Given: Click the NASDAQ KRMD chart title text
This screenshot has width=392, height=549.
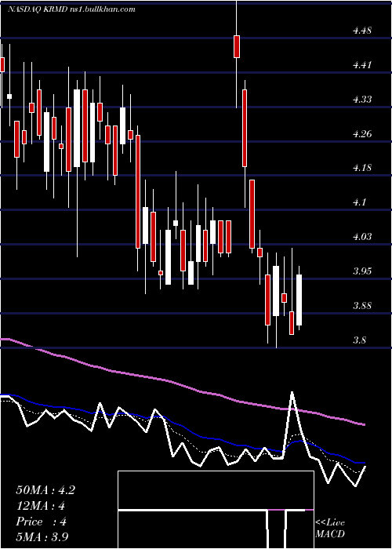Looking at the screenshot, I should pos(71,9).
